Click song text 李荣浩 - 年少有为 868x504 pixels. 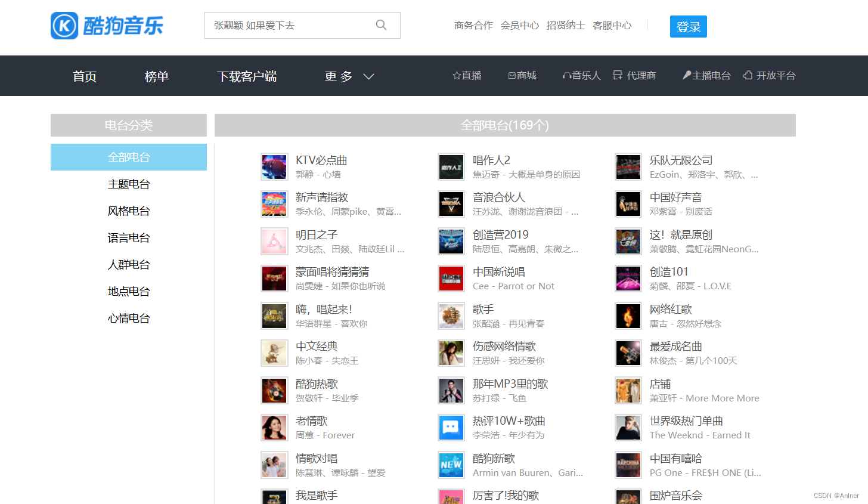pos(509,435)
